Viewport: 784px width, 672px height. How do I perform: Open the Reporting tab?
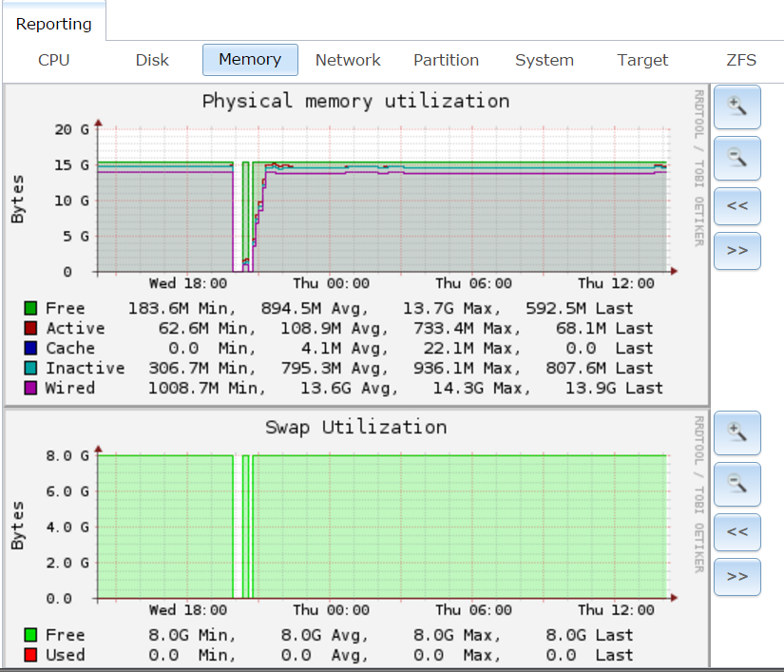coord(54,24)
